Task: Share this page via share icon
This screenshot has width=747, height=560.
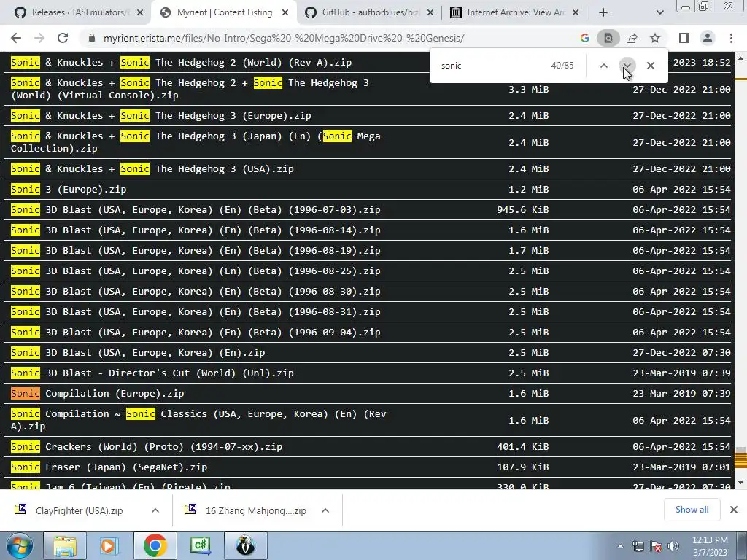Action: pyautogui.click(x=632, y=38)
